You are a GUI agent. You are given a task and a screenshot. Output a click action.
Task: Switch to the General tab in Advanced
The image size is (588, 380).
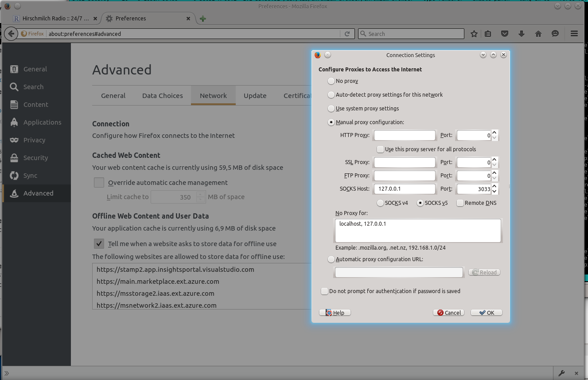[x=113, y=95]
